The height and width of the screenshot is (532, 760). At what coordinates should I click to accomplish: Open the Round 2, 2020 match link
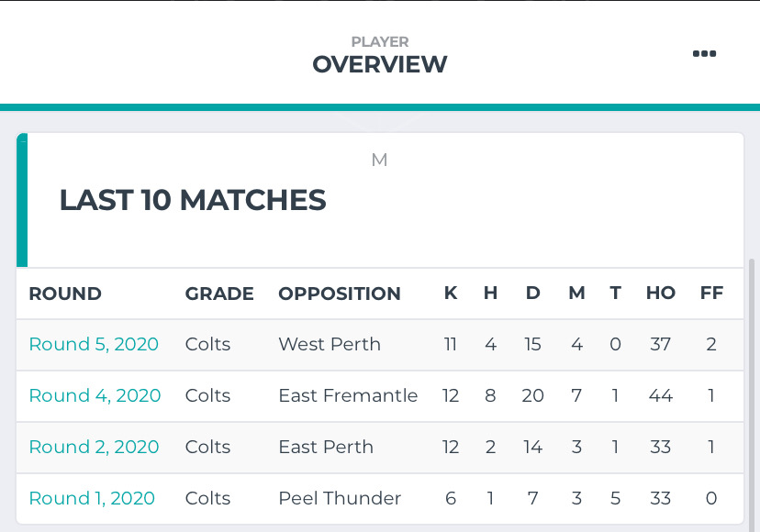tap(94, 448)
